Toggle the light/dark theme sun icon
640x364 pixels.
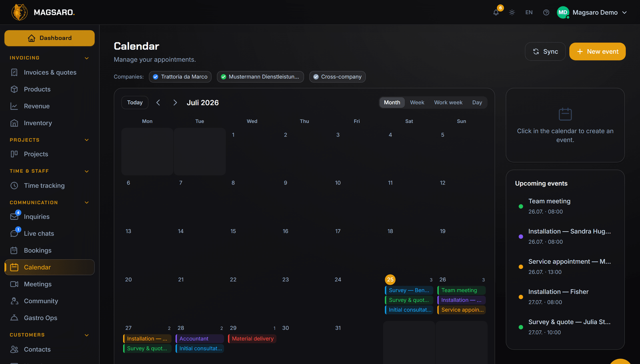point(512,12)
